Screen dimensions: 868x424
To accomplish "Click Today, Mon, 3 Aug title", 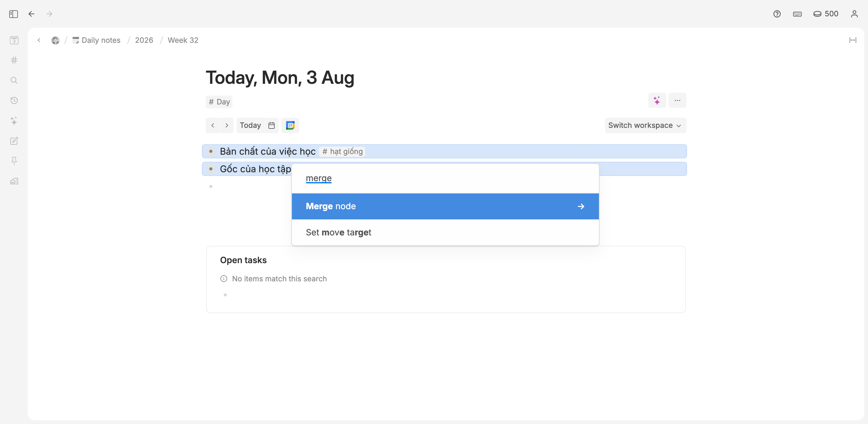I will pos(280,77).
